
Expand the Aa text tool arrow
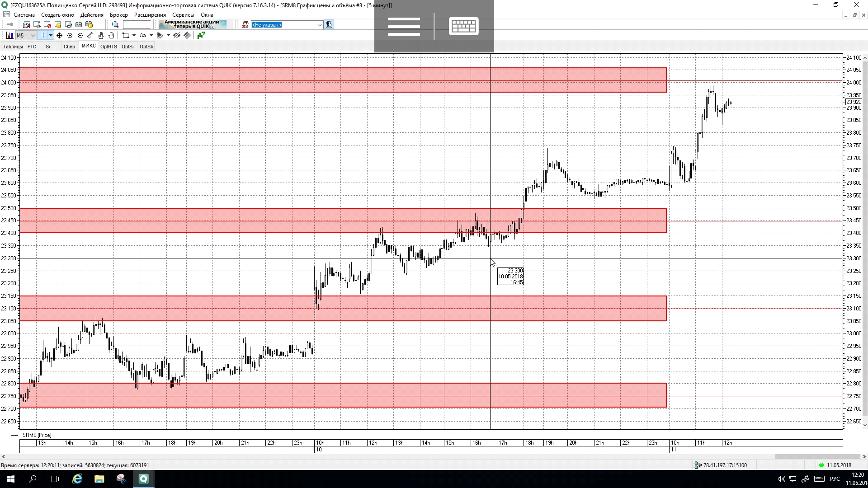click(x=151, y=35)
